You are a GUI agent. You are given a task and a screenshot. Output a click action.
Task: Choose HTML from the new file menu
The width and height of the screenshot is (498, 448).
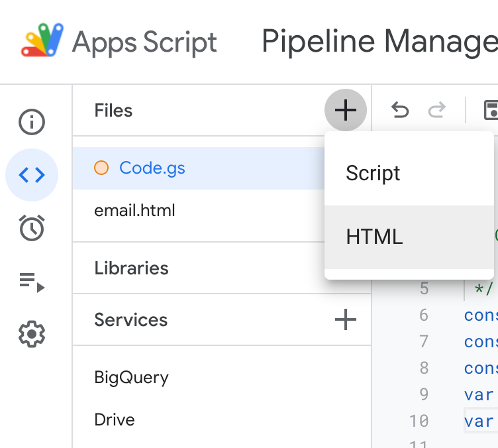[x=409, y=237]
